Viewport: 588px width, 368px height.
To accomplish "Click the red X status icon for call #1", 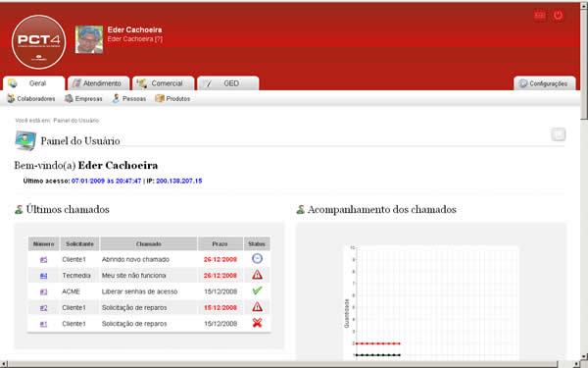I will [257, 323].
